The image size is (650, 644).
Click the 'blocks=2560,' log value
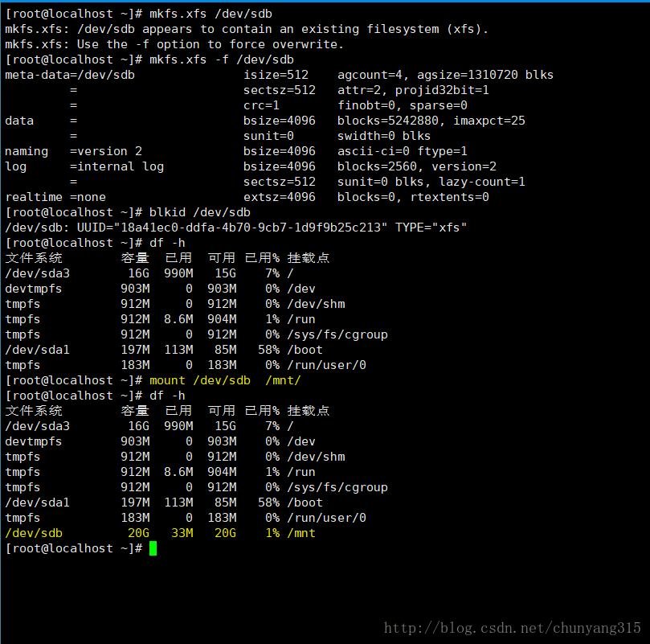pos(381,166)
